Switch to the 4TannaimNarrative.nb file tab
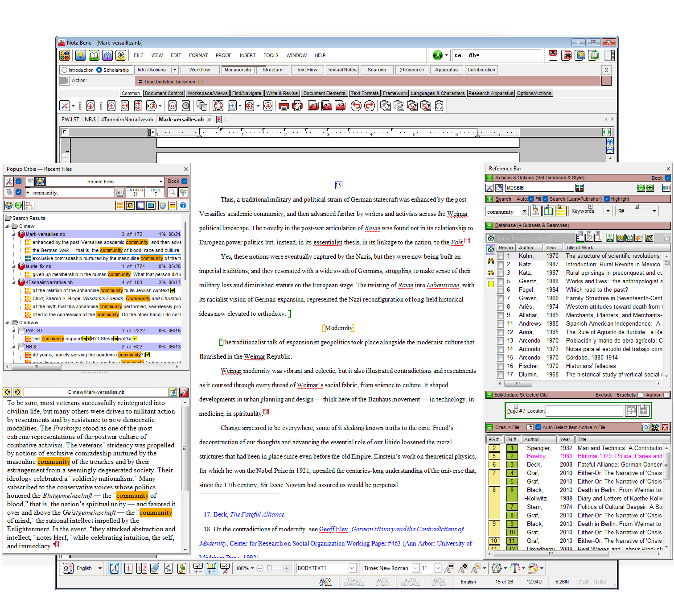This screenshot has height=616, width=674. tap(127, 120)
